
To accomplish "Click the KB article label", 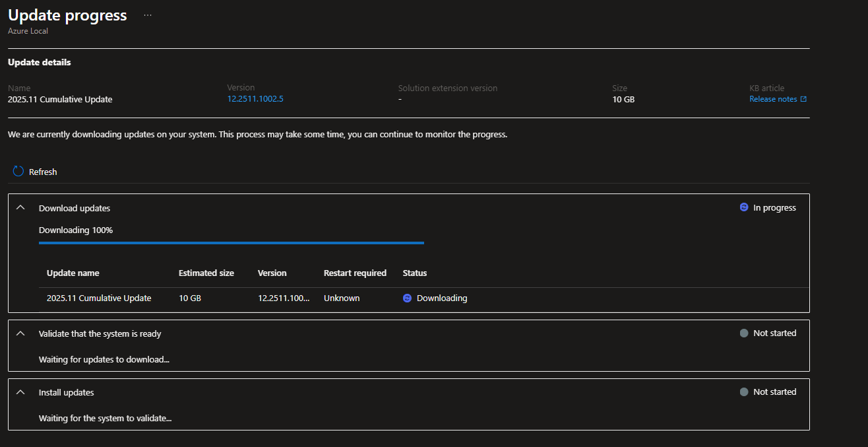I will (766, 88).
